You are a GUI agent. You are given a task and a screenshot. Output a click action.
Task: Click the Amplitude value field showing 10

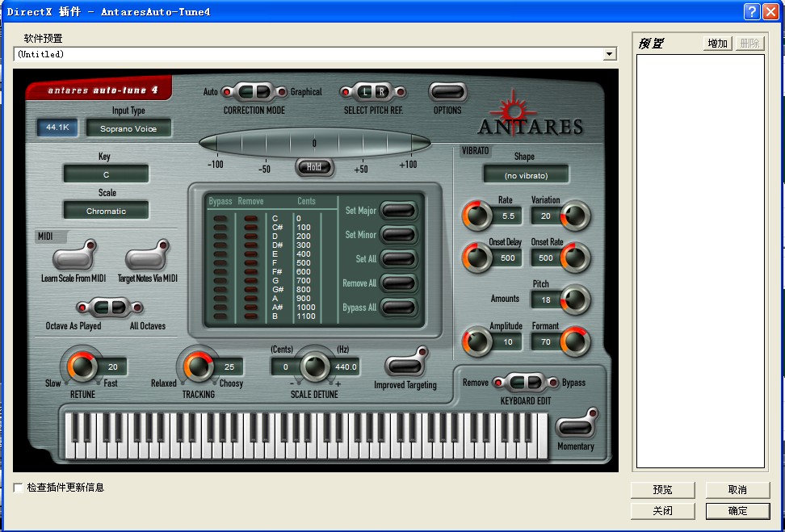508,342
